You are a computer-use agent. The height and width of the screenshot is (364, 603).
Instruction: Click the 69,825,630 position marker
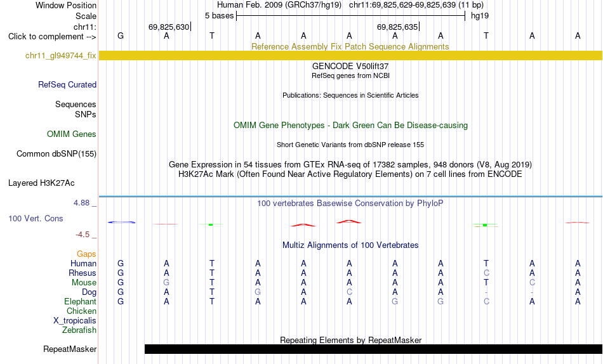pyautogui.click(x=169, y=27)
